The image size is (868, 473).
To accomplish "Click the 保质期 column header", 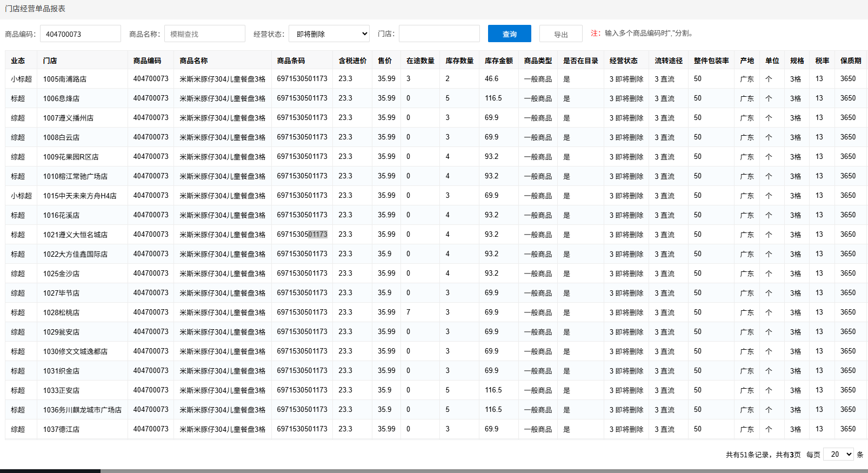I will tap(850, 61).
